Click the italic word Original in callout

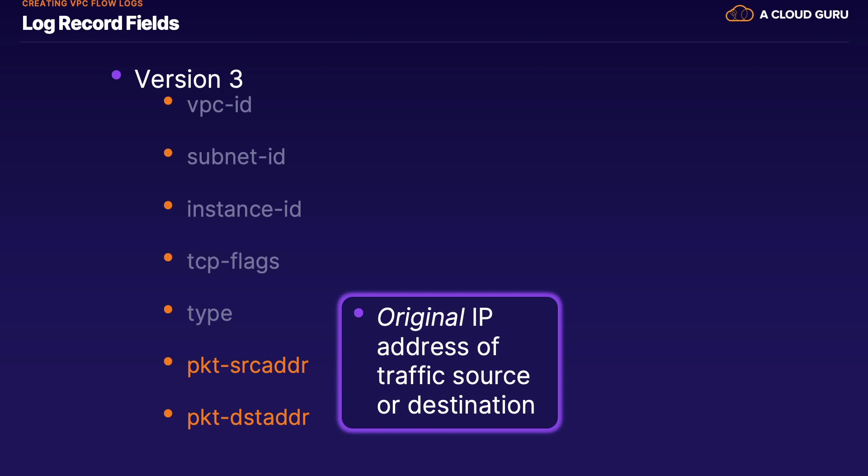point(420,317)
